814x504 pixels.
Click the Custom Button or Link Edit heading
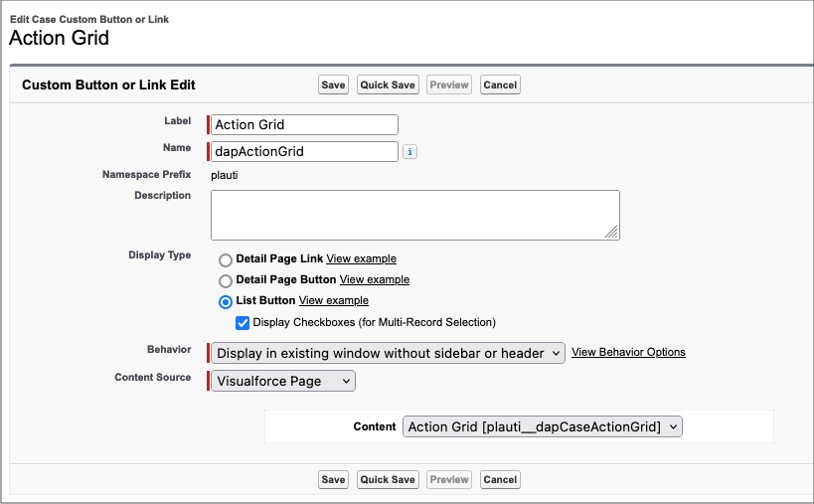coord(108,85)
